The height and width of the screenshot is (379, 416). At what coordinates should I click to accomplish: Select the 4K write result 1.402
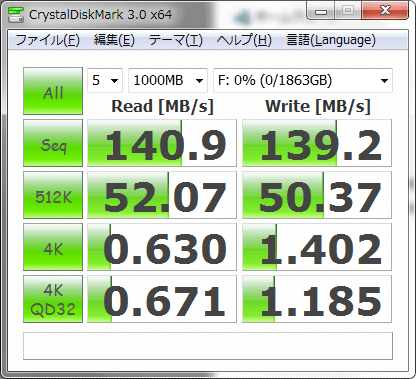pyautogui.click(x=317, y=247)
